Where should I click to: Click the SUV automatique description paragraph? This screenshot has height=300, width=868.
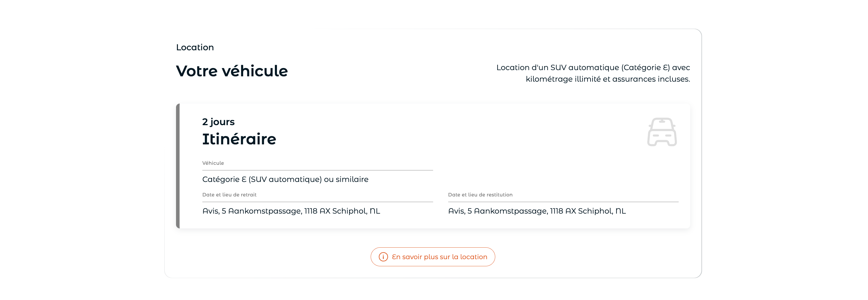(x=593, y=73)
